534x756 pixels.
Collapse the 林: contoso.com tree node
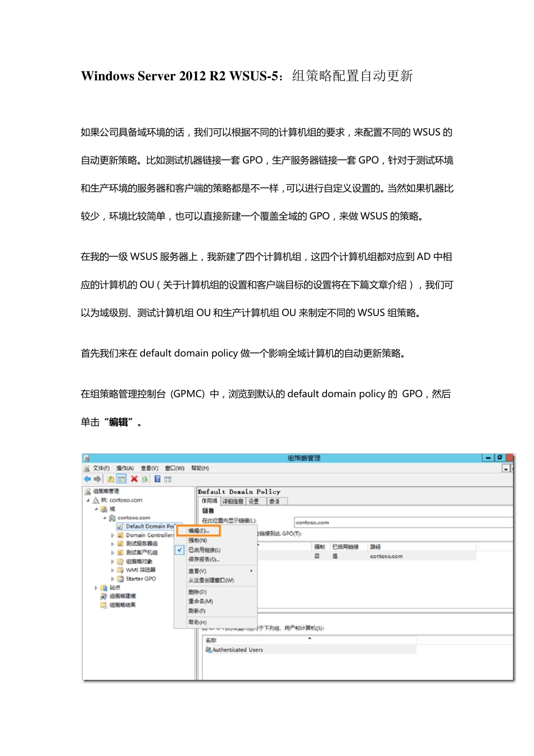(88, 500)
